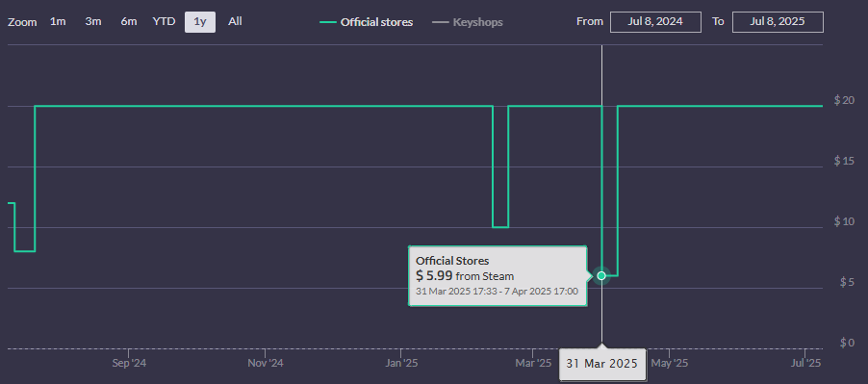Click the Jan '25 axis label
The image size is (868, 384).
[x=400, y=364]
